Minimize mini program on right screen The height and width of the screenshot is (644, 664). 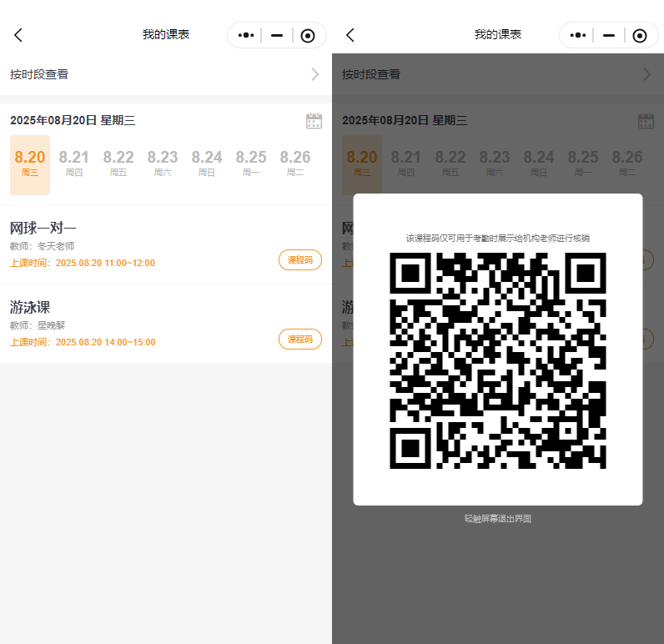pyautogui.click(x=608, y=35)
